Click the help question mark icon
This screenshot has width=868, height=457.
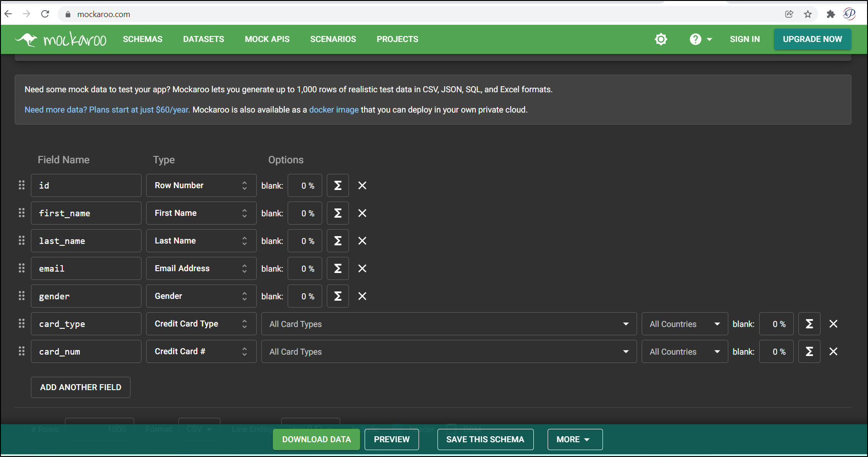(695, 39)
